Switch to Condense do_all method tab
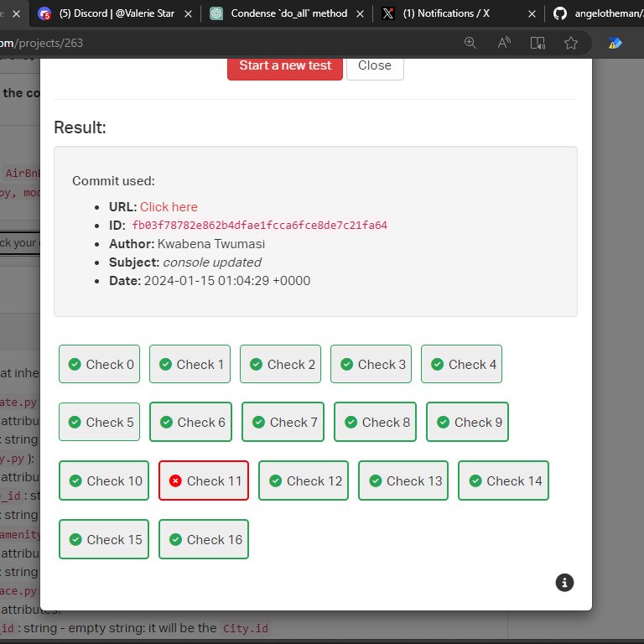Image resolution: width=644 pixels, height=644 pixels. point(288,13)
